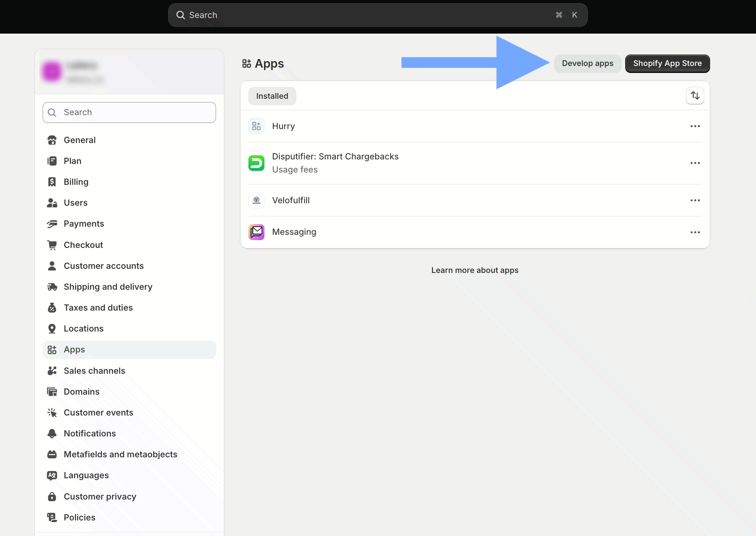Click the Plan icon in settings sidebar

click(52, 161)
